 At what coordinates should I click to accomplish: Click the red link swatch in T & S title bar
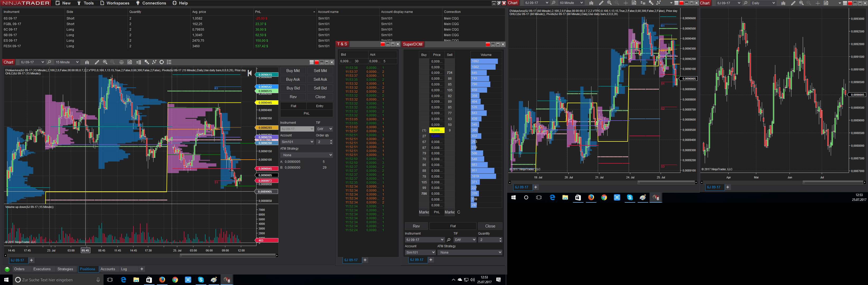click(383, 44)
